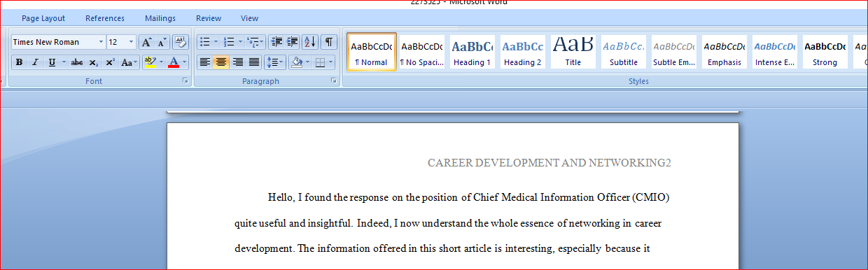Open the Paragraph dialog launcher

(334, 81)
